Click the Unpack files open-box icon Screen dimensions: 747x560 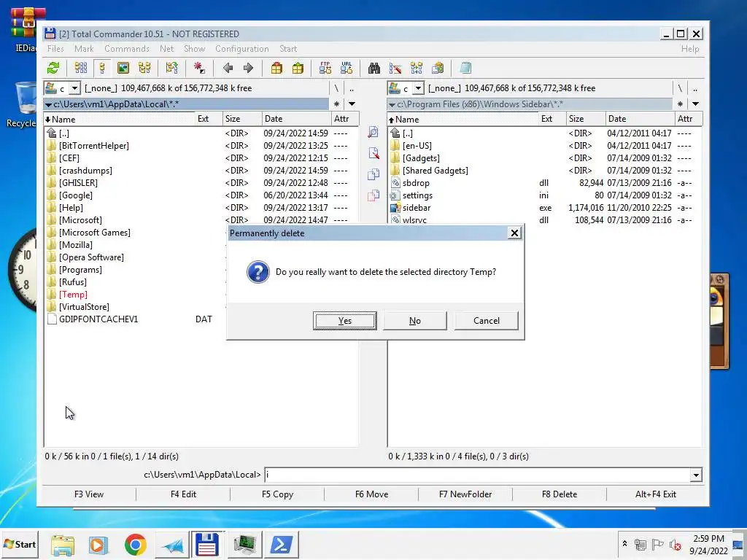(298, 68)
